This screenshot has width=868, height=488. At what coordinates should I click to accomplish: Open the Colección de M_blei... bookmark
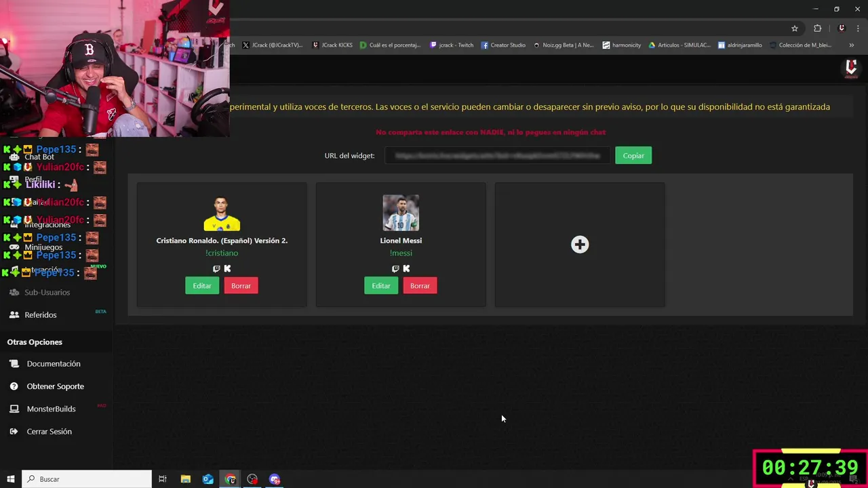[800, 45]
